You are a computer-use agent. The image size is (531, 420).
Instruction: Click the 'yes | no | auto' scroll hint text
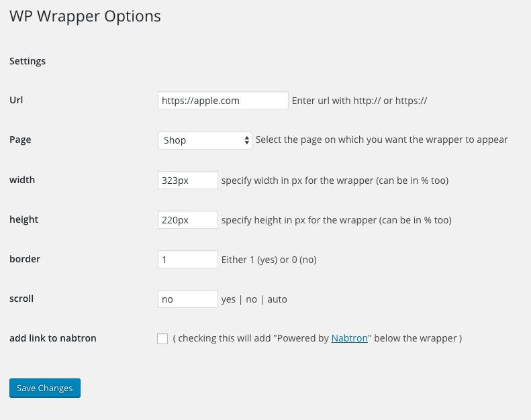(x=254, y=299)
